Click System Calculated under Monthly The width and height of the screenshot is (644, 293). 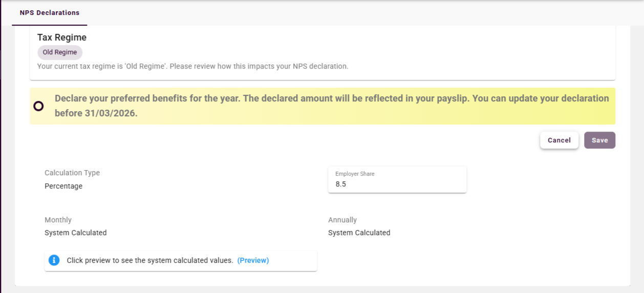coord(76,233)
